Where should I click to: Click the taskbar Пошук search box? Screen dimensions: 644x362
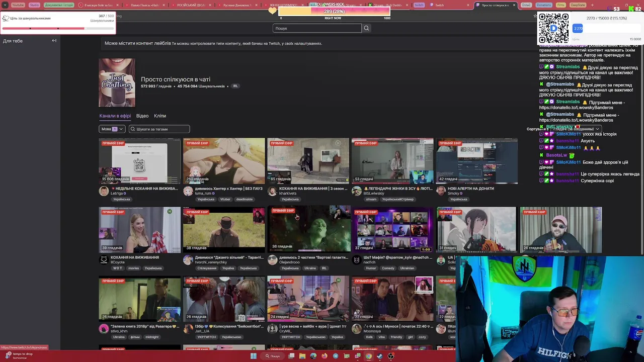tap(273, 356)
